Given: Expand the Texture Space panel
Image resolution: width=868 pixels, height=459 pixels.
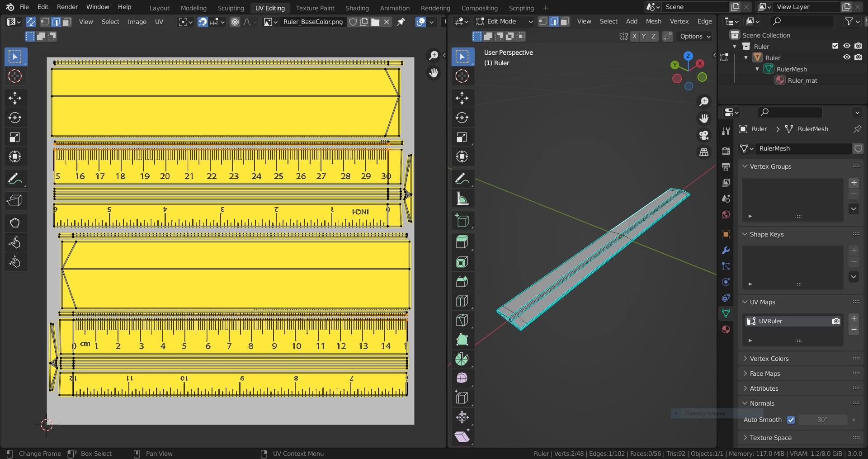Looking at the screenshot, I should coord(770,438).
